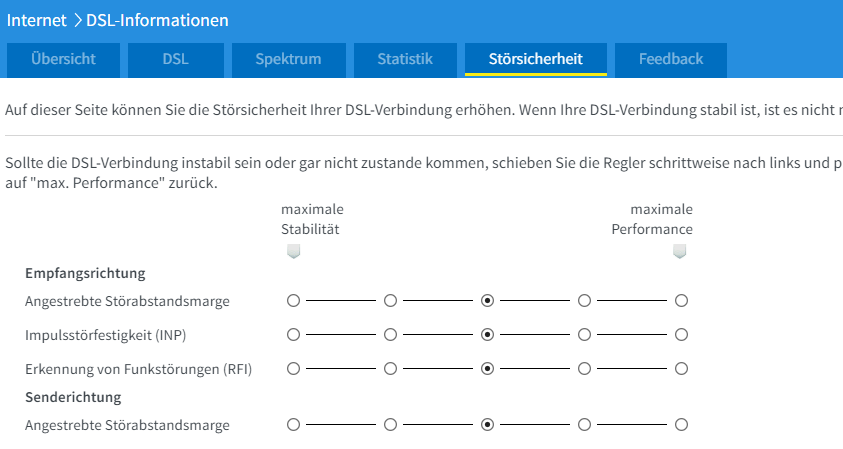Click the DSL-Informationen breadcrumb
843x449 pixels.
point(158,20)
